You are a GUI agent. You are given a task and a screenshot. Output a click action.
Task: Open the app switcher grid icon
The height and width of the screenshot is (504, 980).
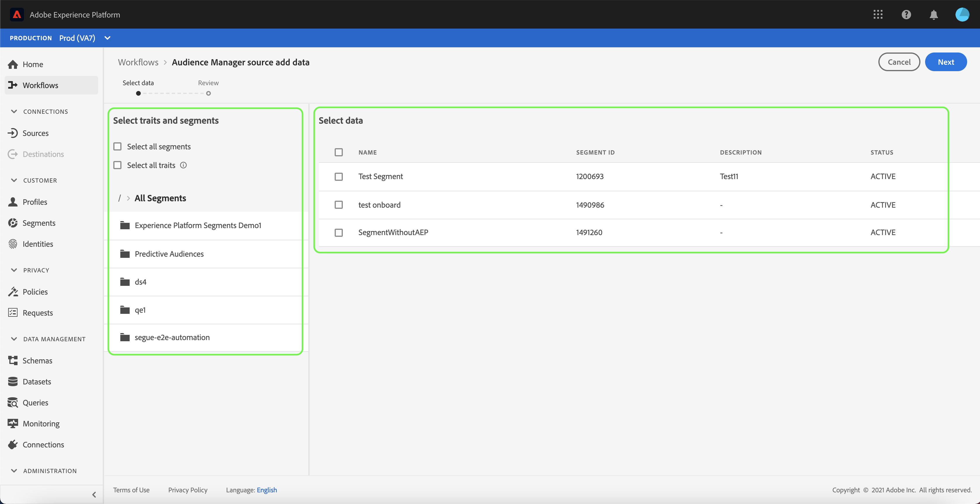[878, 15]
